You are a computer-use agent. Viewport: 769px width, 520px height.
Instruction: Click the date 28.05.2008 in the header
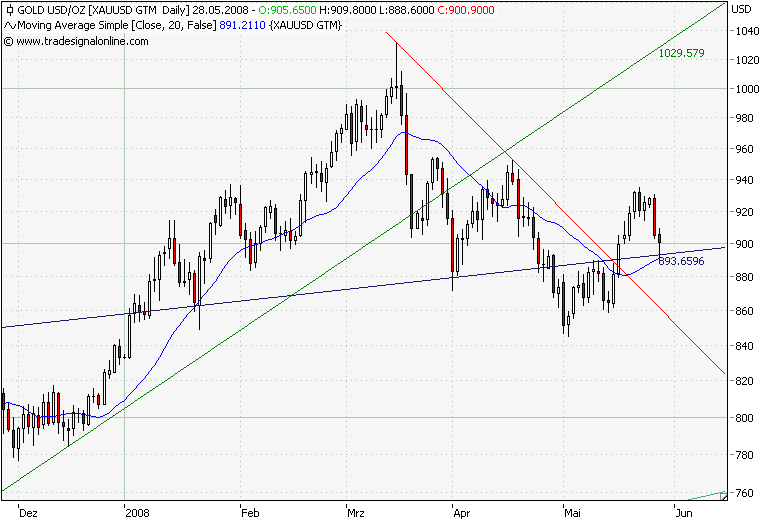click(221, 10)
